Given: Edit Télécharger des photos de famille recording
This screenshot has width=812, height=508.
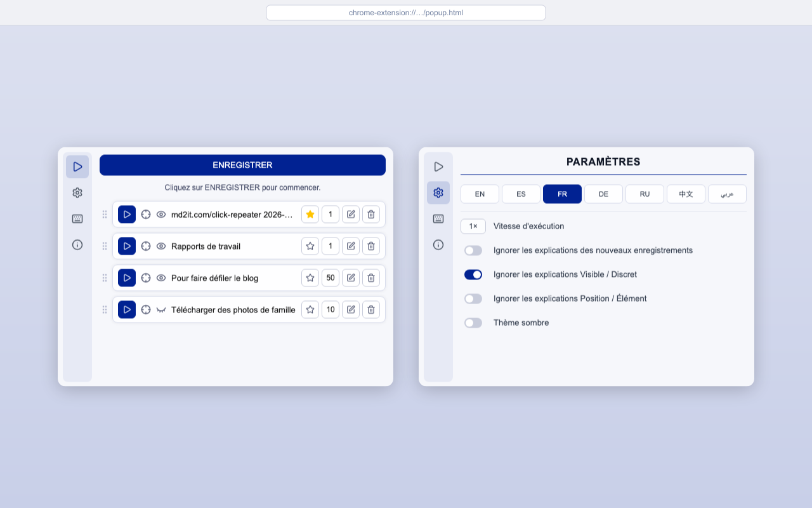Looking at the screenshot, I should 351,310.
